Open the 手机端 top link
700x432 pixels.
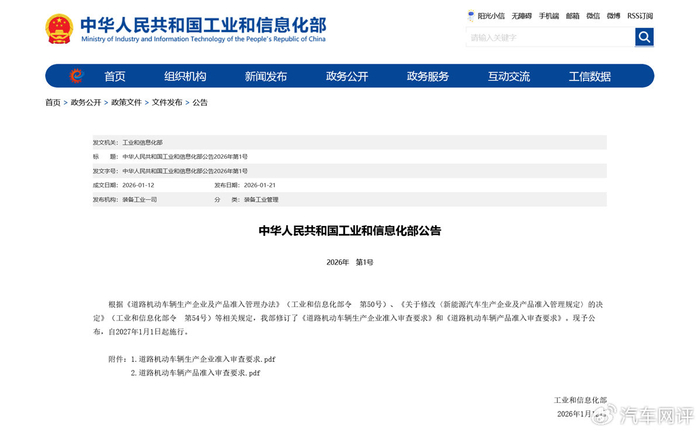pos(549,16)
